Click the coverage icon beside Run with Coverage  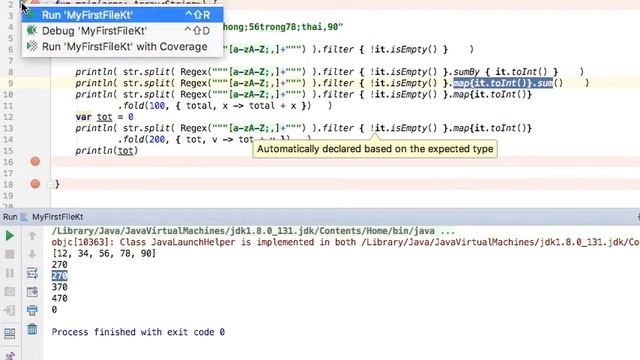click(32, 46)
